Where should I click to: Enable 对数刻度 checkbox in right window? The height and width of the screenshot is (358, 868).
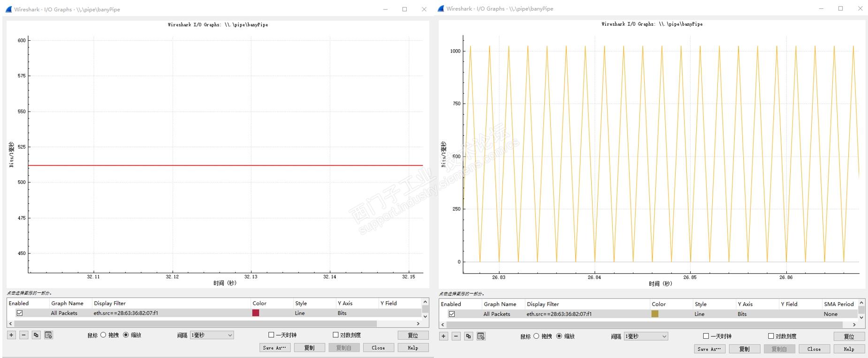(770, 336)
